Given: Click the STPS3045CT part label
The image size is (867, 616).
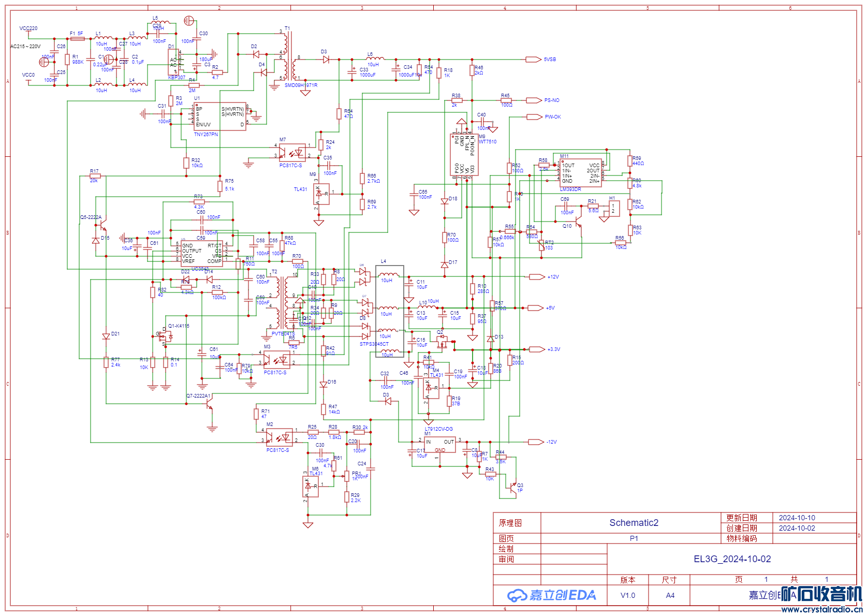Looking at the screenshot, I should point(374,344).
